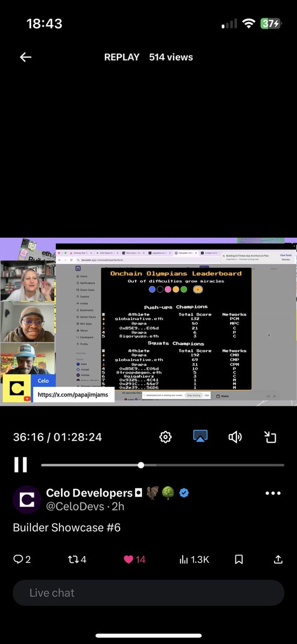Click Push-ups Champions heading
Viewport: 297px width, 644px height.
(176, 307)
